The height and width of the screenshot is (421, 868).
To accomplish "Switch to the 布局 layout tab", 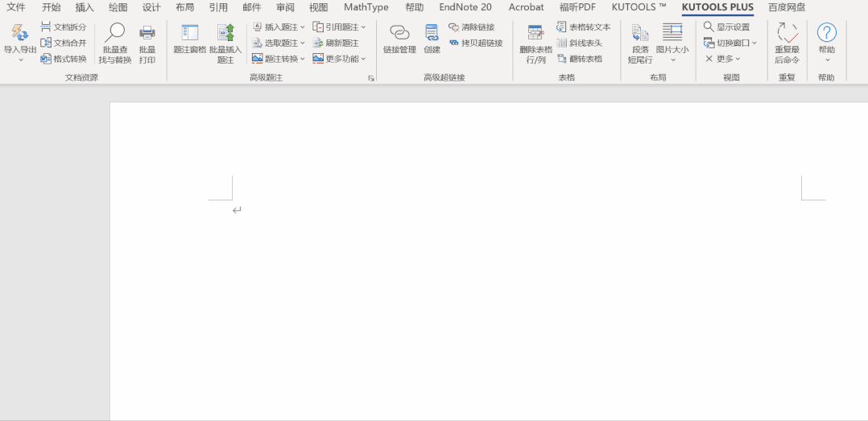I will 185,8.
